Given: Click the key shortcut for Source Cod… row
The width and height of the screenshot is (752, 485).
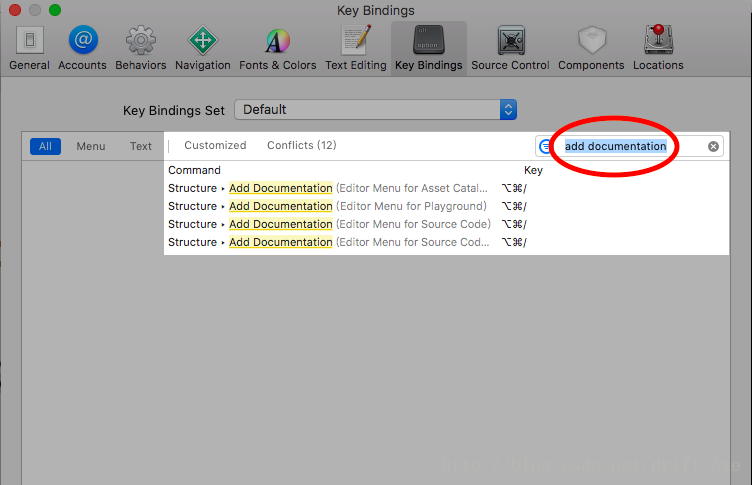Looking at the screenshot, I should [514, 242].
